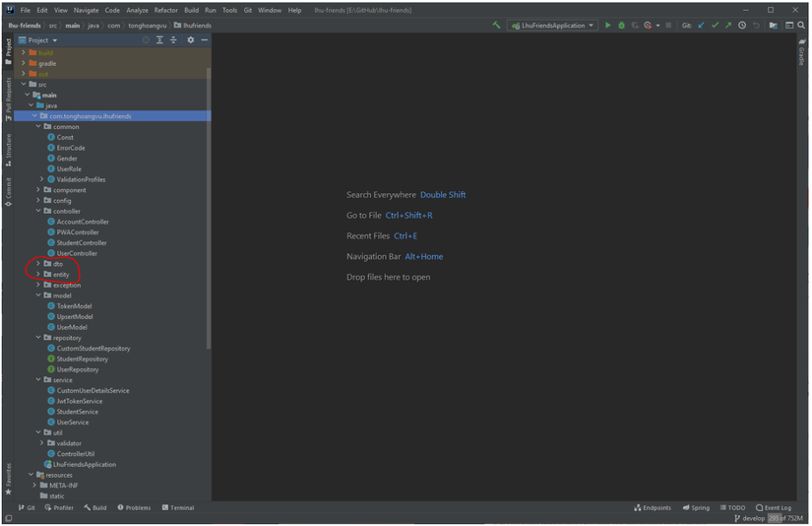Screen dimensions: 812x526
Task: Click Git Update Project arrow icon
Action: [x=702, y=26]
